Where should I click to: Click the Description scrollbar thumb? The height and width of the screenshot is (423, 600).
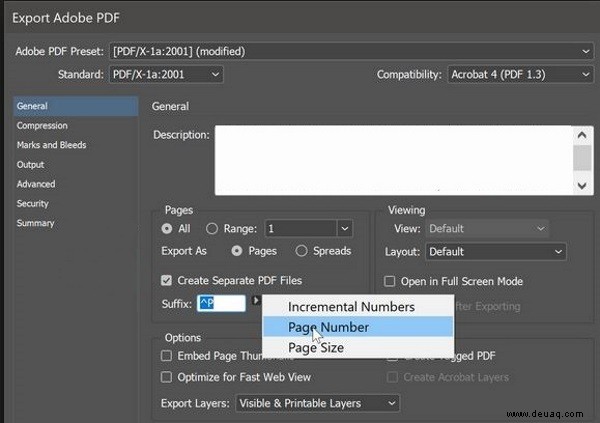582,158
